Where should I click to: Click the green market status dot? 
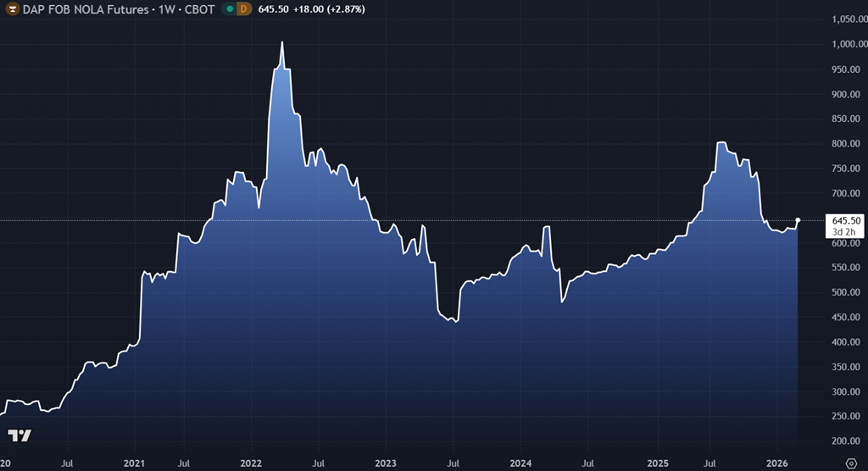coord(230,8)
